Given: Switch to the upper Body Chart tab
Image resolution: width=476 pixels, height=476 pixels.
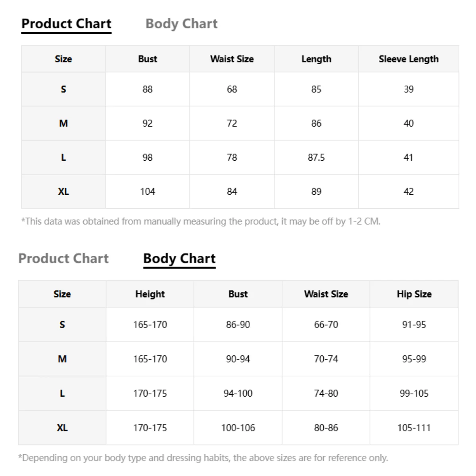Looking at the screenshot, I should (182, 24).
